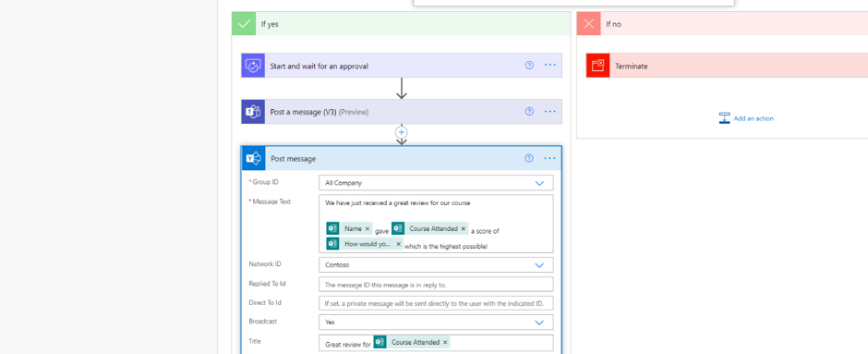
Task: Click the Forms icon on the 'How would yo...' token
Action: click(x=332, y=244)
